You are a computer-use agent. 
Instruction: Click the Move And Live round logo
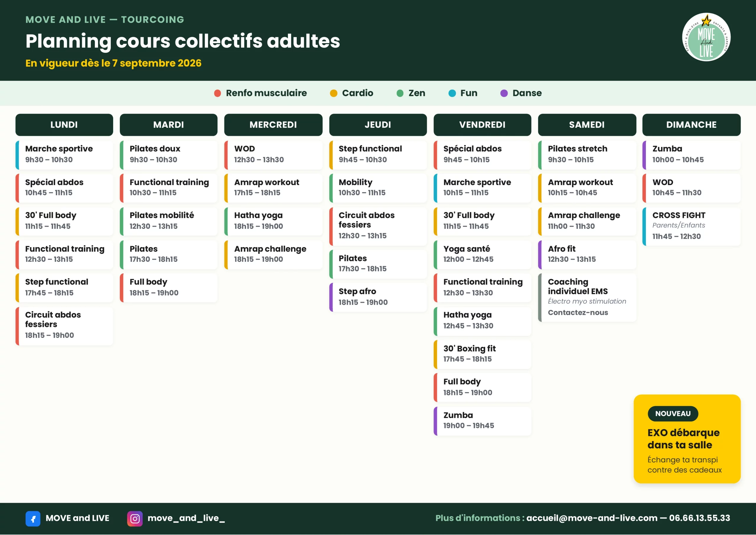click(706, 37)
